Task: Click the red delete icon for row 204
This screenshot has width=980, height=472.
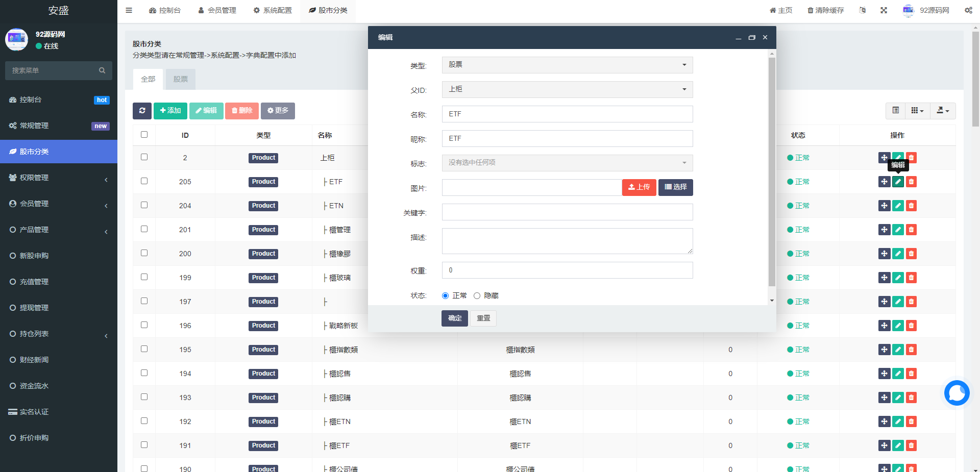Action: tap(911, 206)
